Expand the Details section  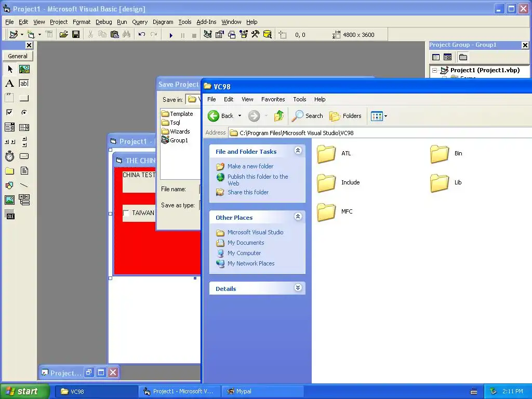coord(298,288)
